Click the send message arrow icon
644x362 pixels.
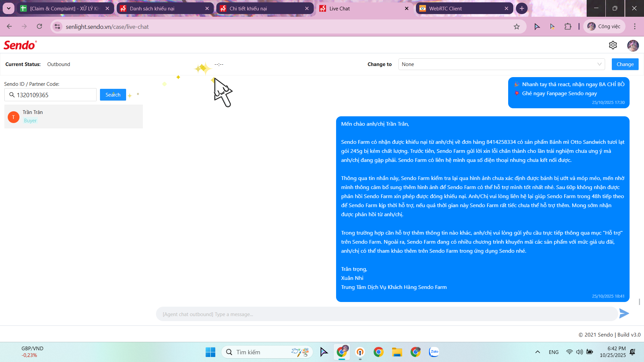click(x=624, y=314)
